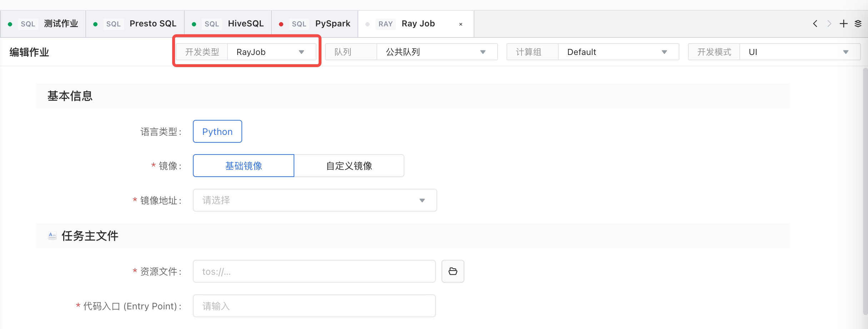The image size is (868, 329).
Task: Choose Python as the language type
Action: tap(217, 132)
